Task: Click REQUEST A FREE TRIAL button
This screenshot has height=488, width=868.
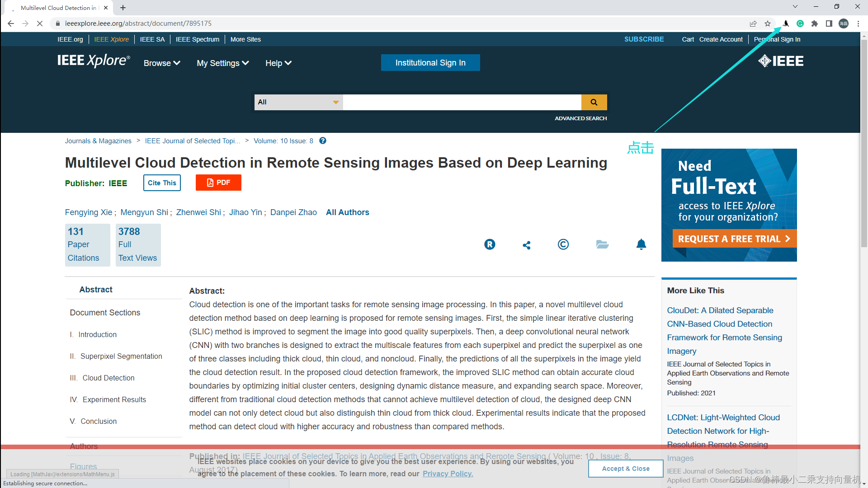Action: click(734, 239)
